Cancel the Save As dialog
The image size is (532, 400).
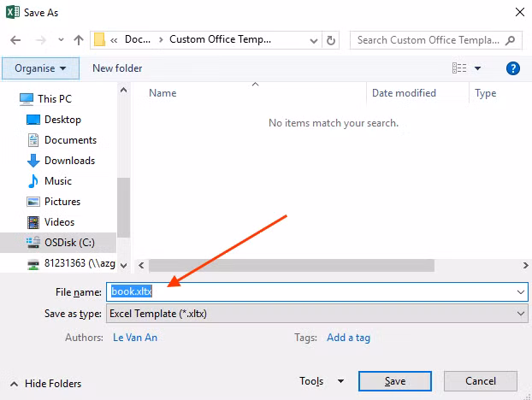(x=480, y=381)
